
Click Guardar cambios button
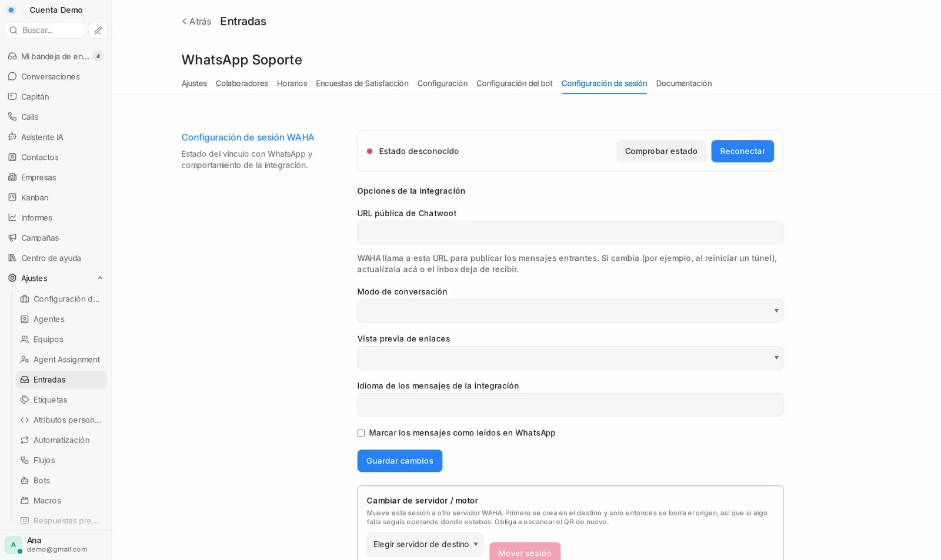click(x=399, y=461)
